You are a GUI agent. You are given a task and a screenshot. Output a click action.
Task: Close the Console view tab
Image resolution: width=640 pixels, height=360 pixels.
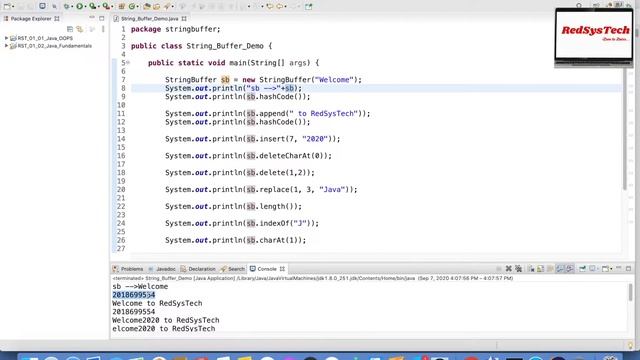(x=282, y=269)
